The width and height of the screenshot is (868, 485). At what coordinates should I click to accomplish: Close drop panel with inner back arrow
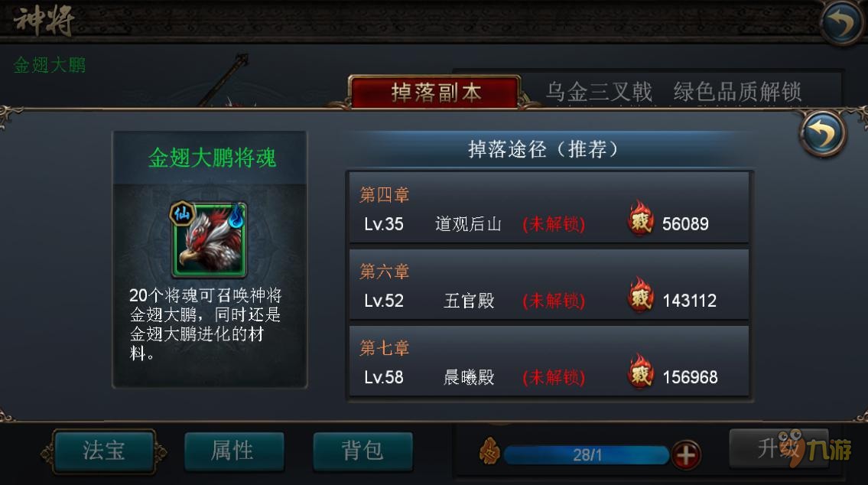[x=823, y=133]
